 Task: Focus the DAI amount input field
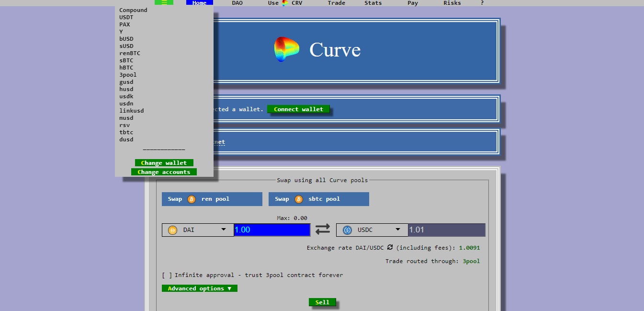click(272, 230)
